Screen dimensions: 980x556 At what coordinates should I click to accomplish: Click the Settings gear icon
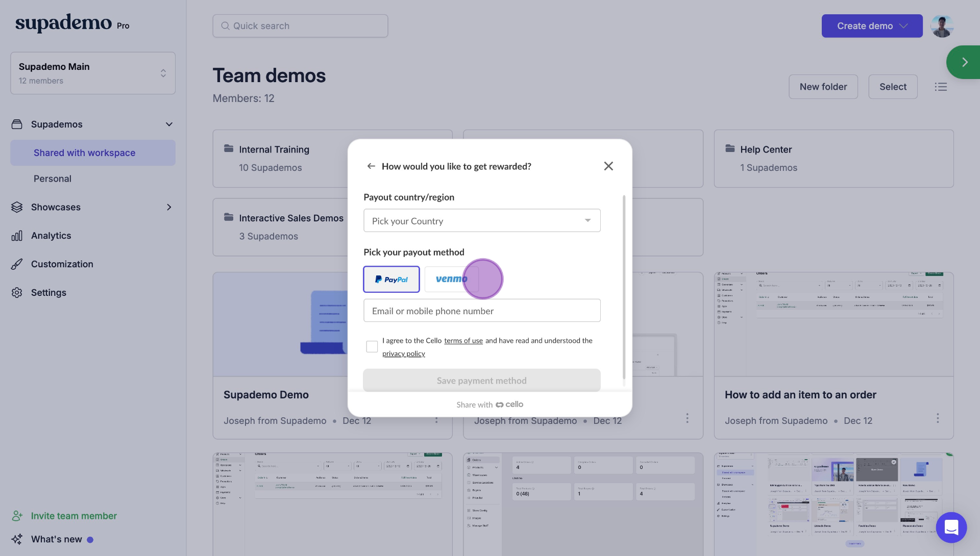(x=17, y=293)
